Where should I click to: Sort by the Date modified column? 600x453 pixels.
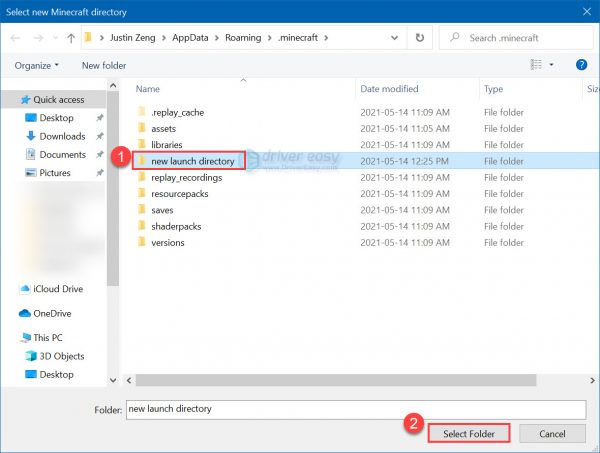point(389,89)
